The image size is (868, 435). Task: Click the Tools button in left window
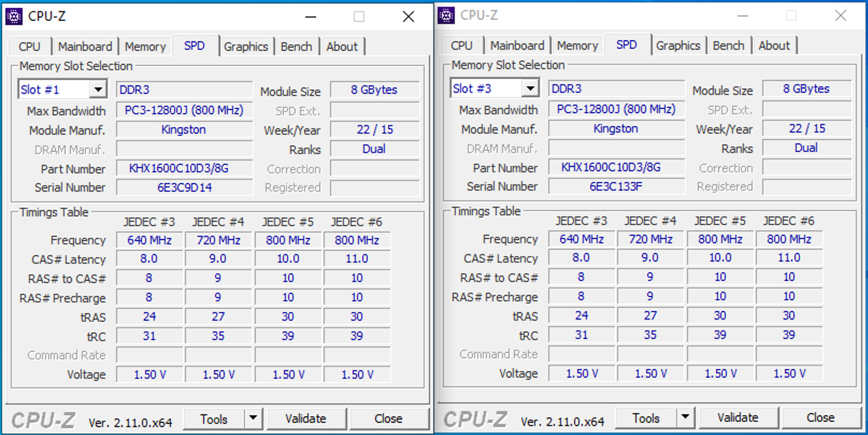[x=214, y=419]
